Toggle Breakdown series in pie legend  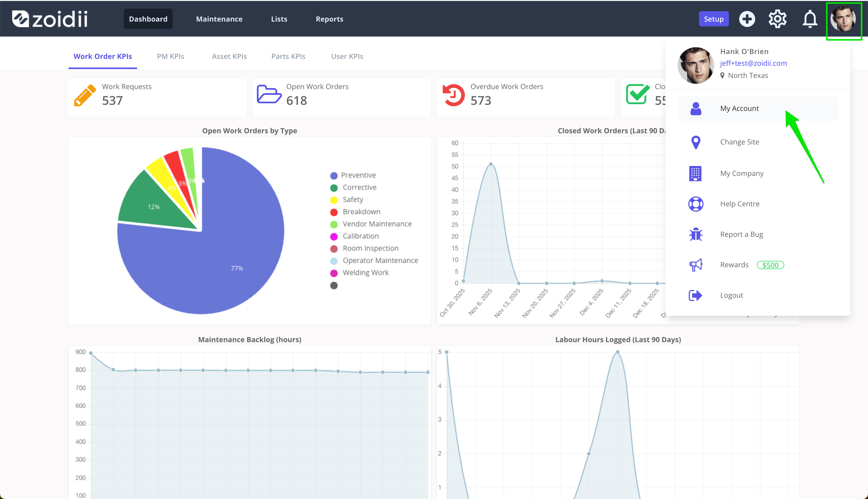click(x=355, y=212)
